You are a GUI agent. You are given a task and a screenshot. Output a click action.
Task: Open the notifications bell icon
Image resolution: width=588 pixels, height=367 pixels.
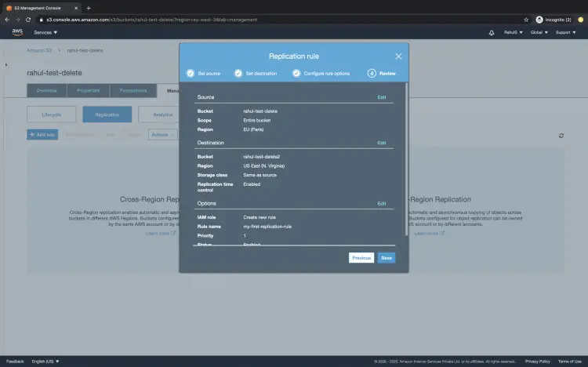tap(492, 33)
